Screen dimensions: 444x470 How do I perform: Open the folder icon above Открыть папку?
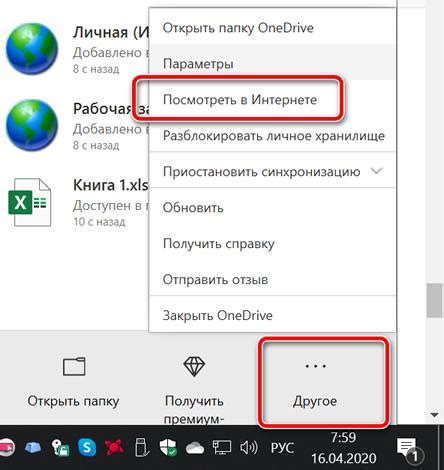point(74,366)
